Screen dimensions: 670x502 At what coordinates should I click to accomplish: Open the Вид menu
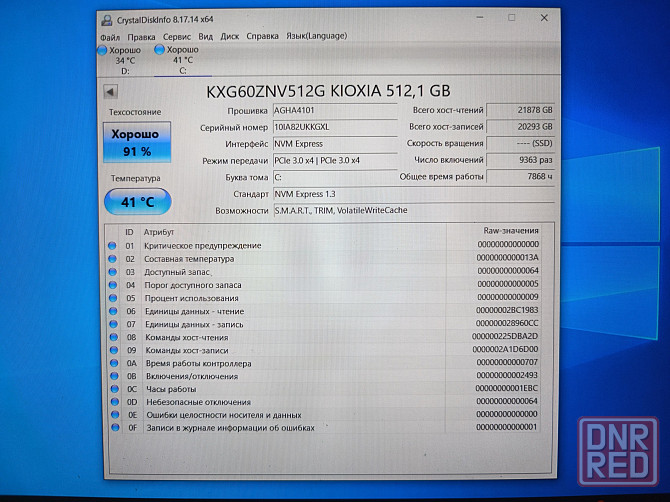click(x=205, y=37)
